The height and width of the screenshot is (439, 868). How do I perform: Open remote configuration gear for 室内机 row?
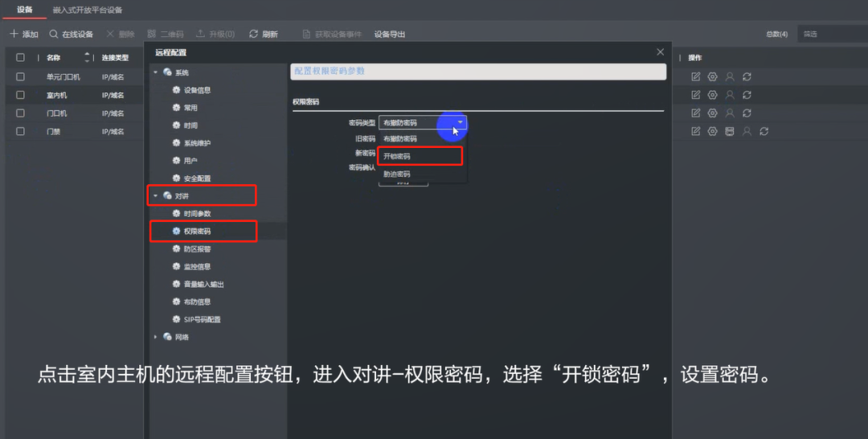[x=712, y=95]
